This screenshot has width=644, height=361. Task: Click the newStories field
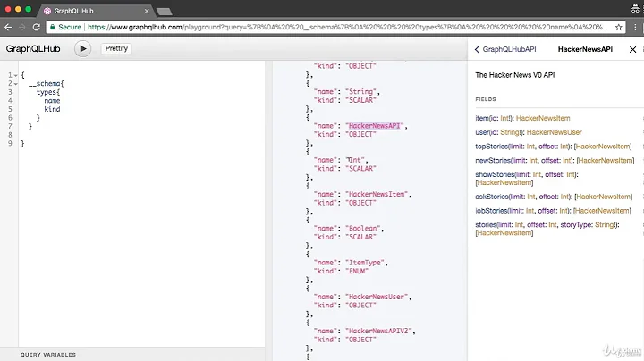click(x=493, y=161)
